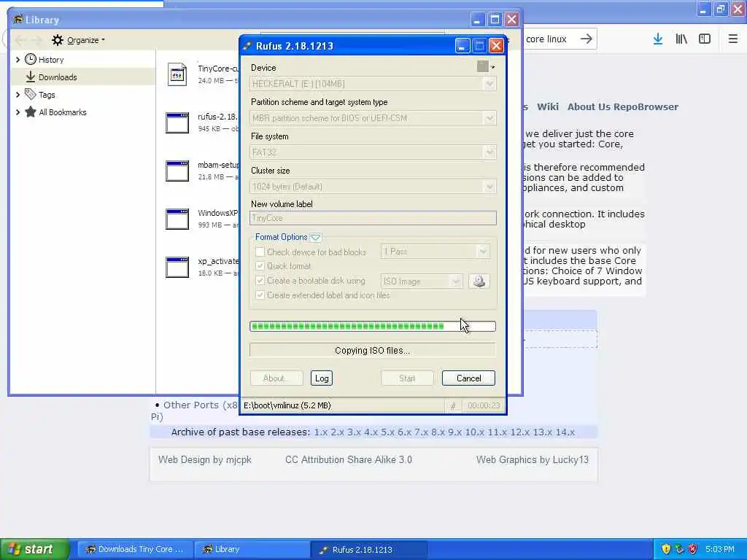Click the hash '#' button in Rufus status bar
This screenshot has height=560, width=747.
(453, 405)
